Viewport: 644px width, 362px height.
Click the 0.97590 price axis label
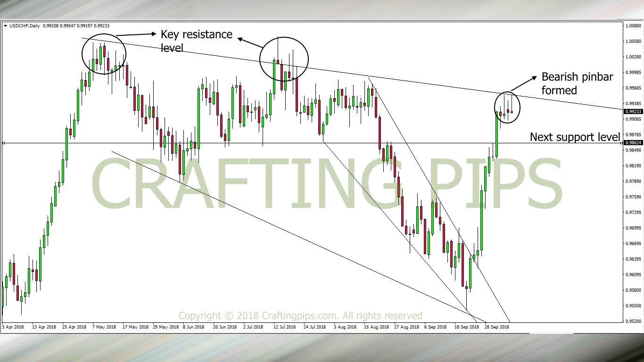(633, 197)
